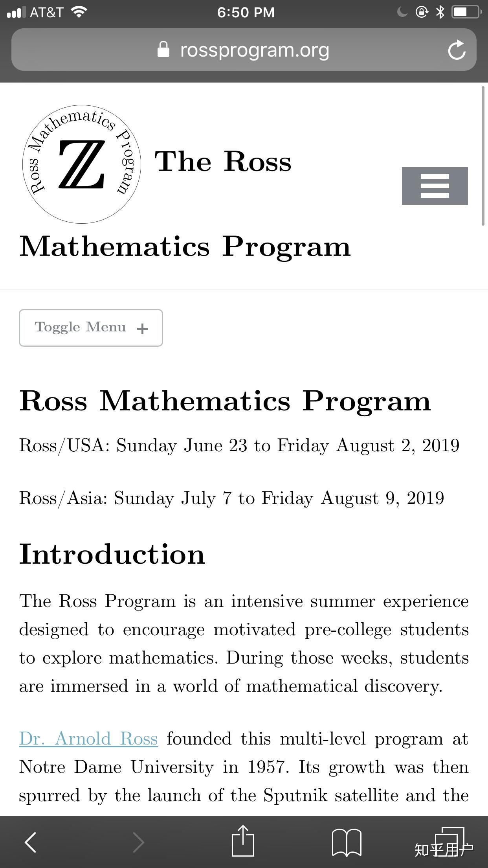
Task: Tap the Bluetooth status icon
Action: click(x=440, y=12)
